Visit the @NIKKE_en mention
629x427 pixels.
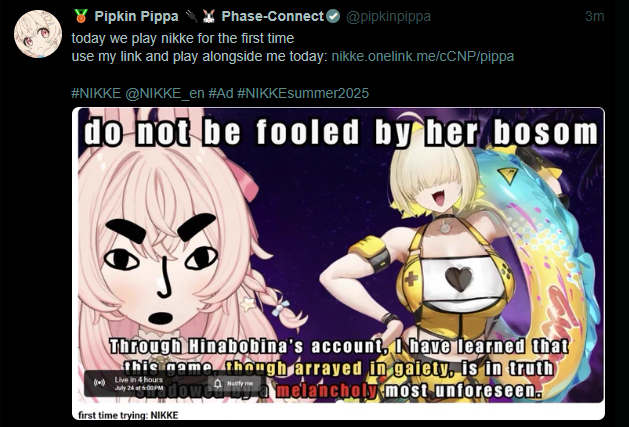coord(165,93)
